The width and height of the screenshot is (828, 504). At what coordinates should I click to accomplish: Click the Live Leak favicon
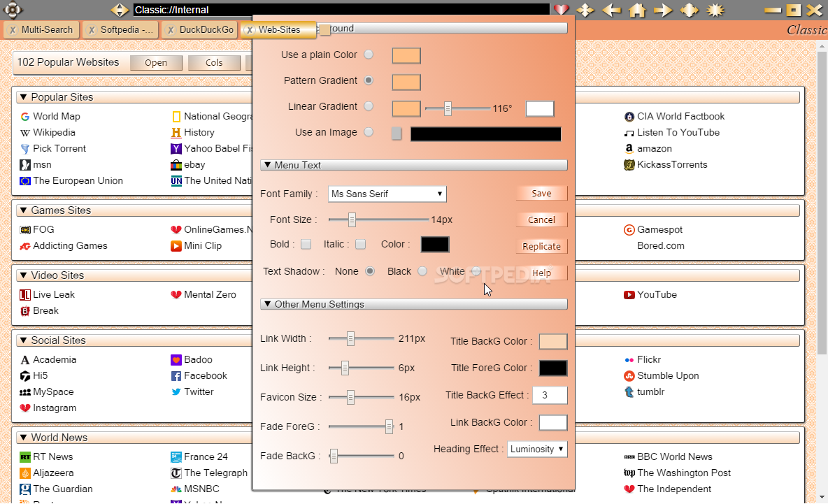24,295
